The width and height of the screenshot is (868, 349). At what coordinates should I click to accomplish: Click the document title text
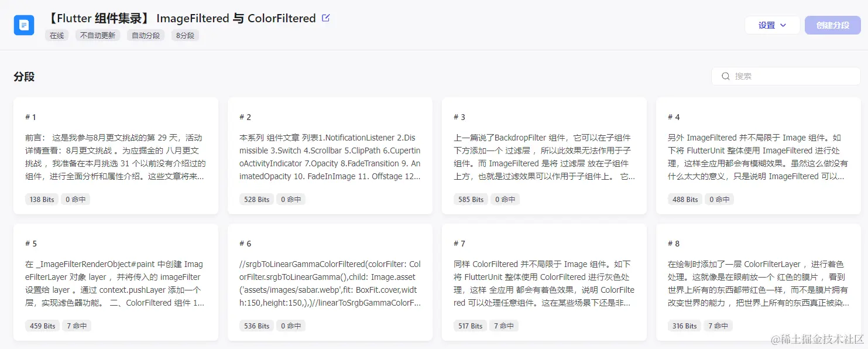point(180,18)
